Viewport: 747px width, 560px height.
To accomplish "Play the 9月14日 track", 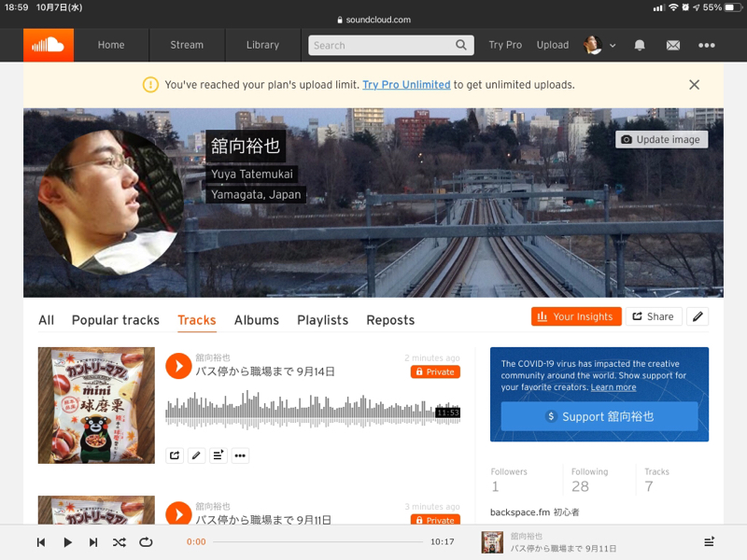I will tap(178, 365).
